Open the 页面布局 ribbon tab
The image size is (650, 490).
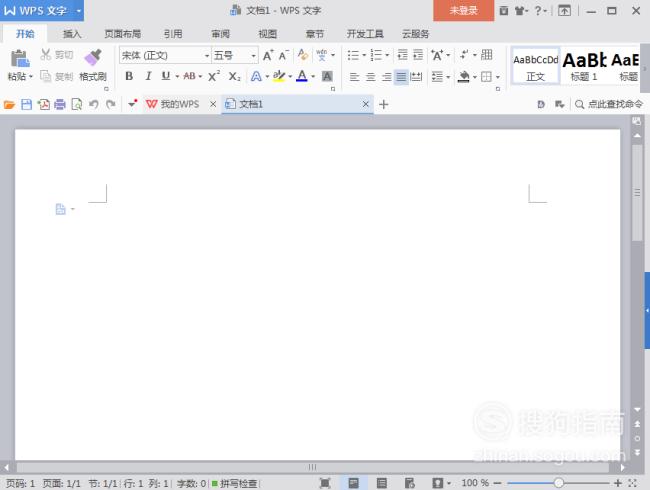(x=122, y=34)
